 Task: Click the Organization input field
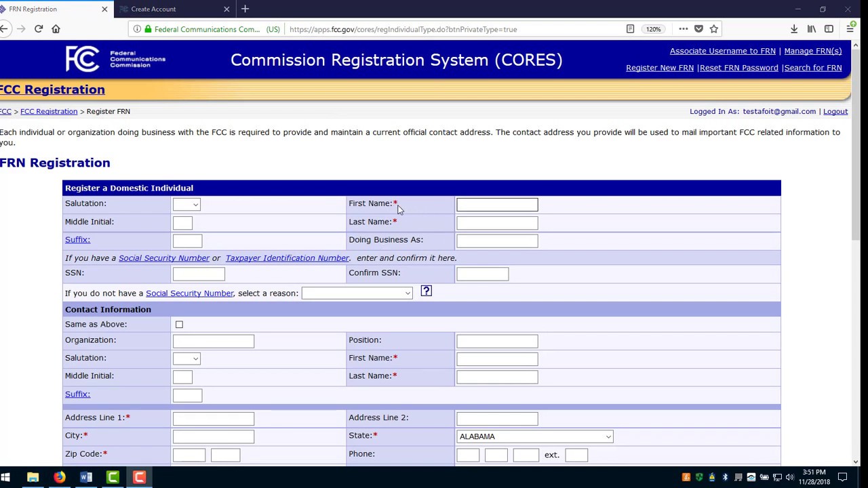(214, 341)
